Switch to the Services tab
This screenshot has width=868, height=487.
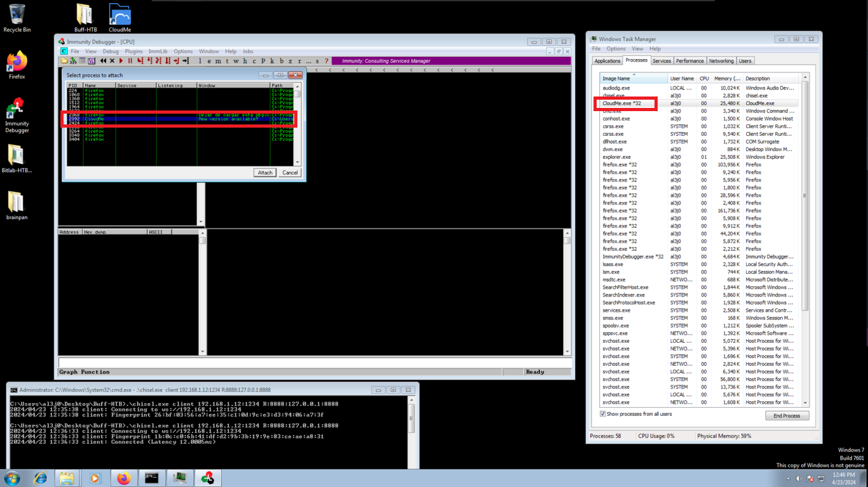tap(661, 61)
